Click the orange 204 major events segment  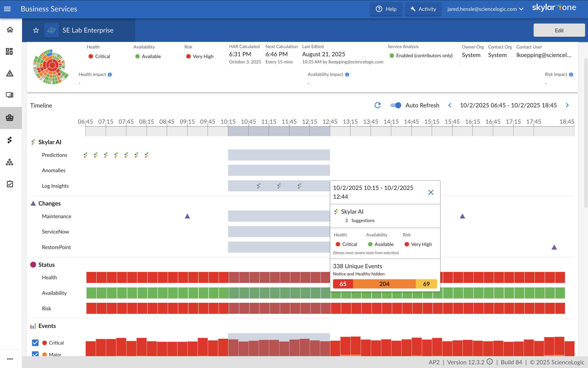[384, 284]
